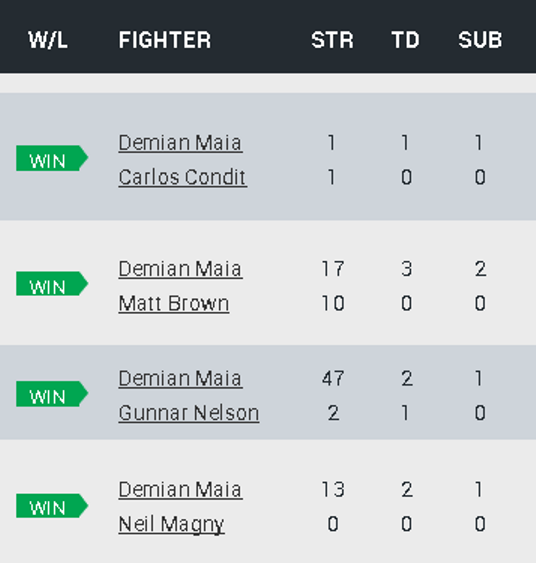
Task: Open the Gunnar Nelson fighter link
Action: [x=189, y=413]
